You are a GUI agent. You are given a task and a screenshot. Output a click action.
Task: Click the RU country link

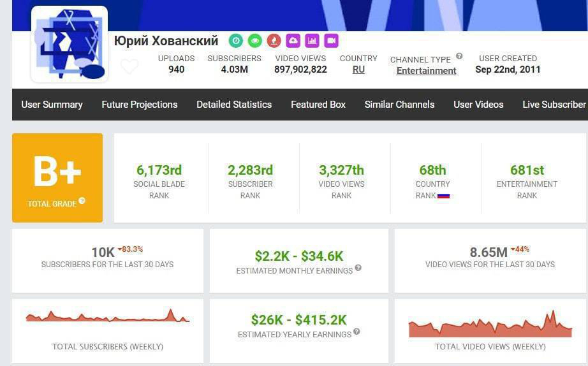358,70
